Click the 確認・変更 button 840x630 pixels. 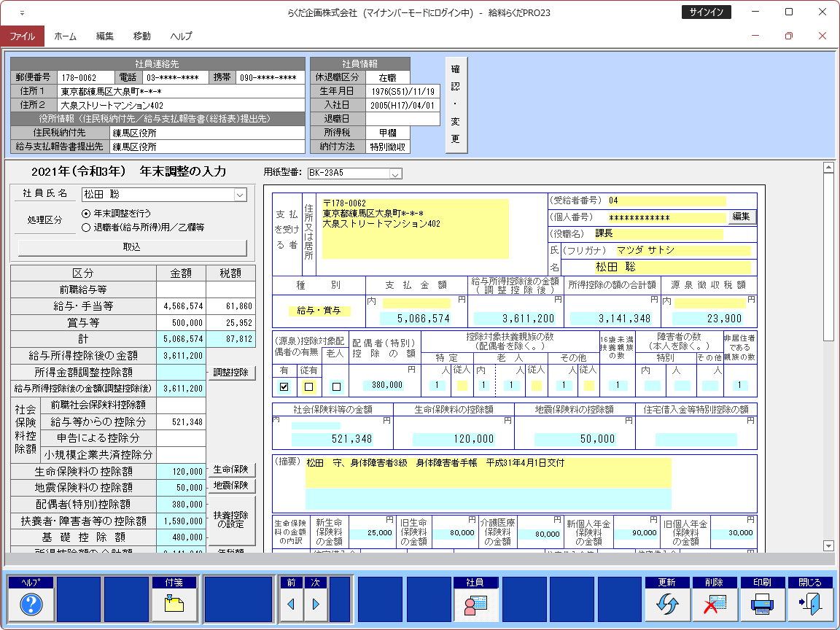point(456,105)
